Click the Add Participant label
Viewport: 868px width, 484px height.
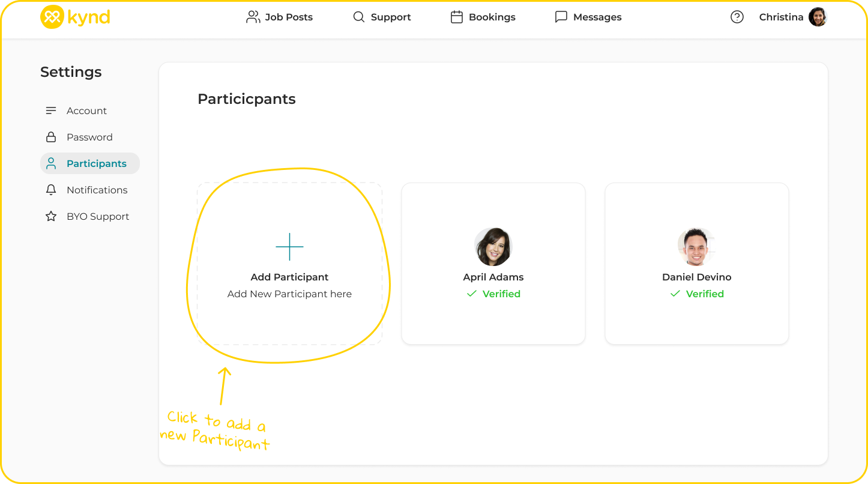click(x=289, y=277)
